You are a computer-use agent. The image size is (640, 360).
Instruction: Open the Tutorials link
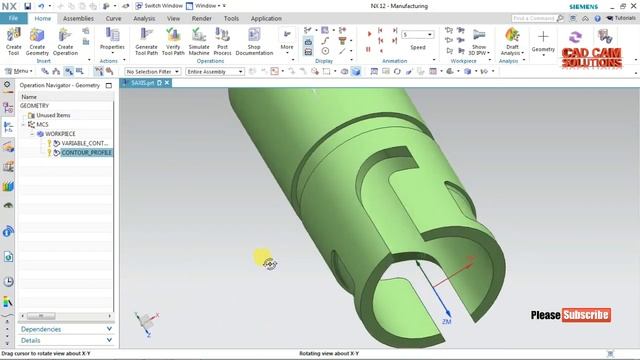621,18
